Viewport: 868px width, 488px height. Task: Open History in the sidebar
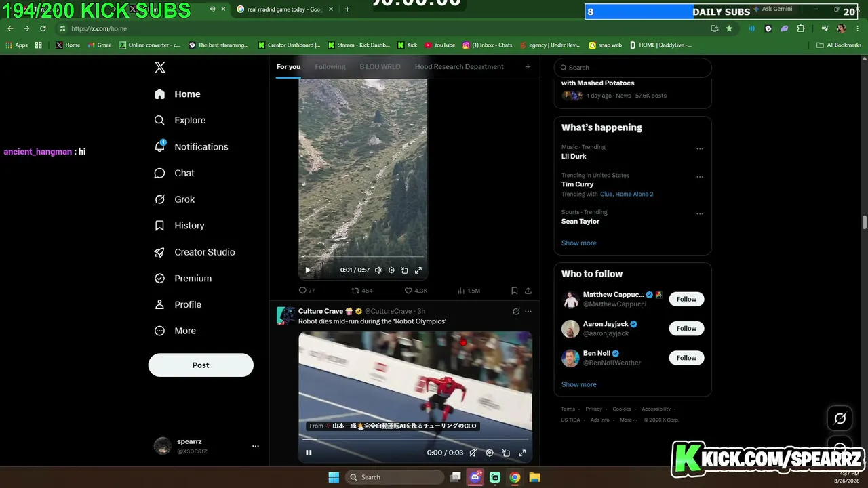pyautogui.click(x=179, y=226)
